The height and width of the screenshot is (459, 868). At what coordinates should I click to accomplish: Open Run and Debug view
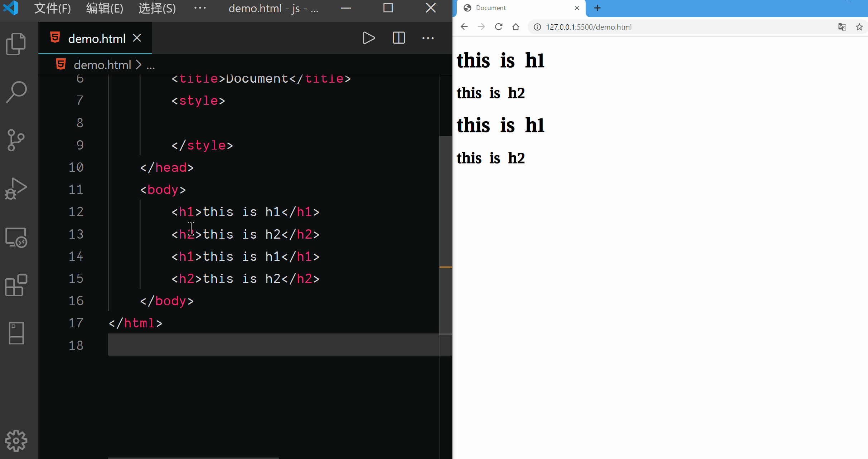click(x=16, y=189)
